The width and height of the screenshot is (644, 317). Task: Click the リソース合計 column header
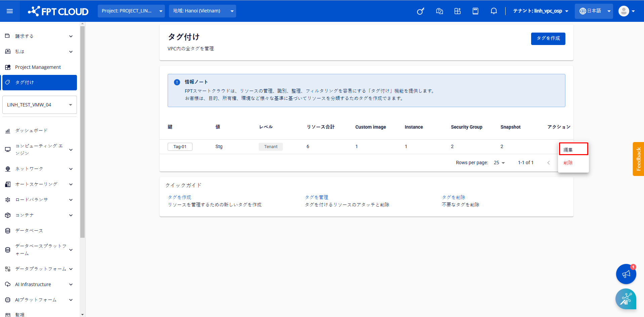pyautogui.click(x=321, y=127)
